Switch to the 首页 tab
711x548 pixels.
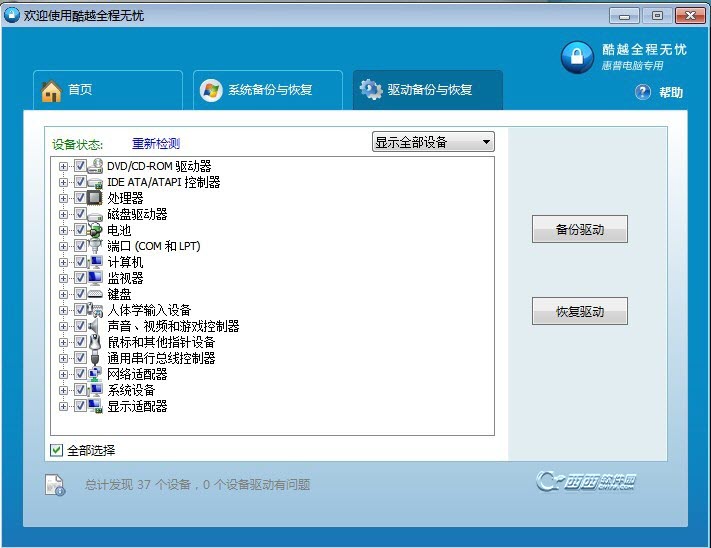click(108, 90)
